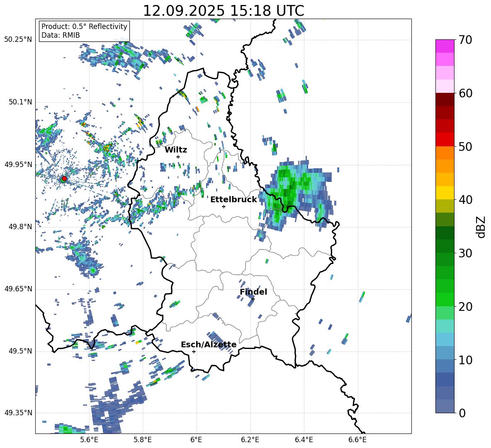491x448 pixels.
Task: Click the 49.65°N latitude label
Action: pos(18,289)
